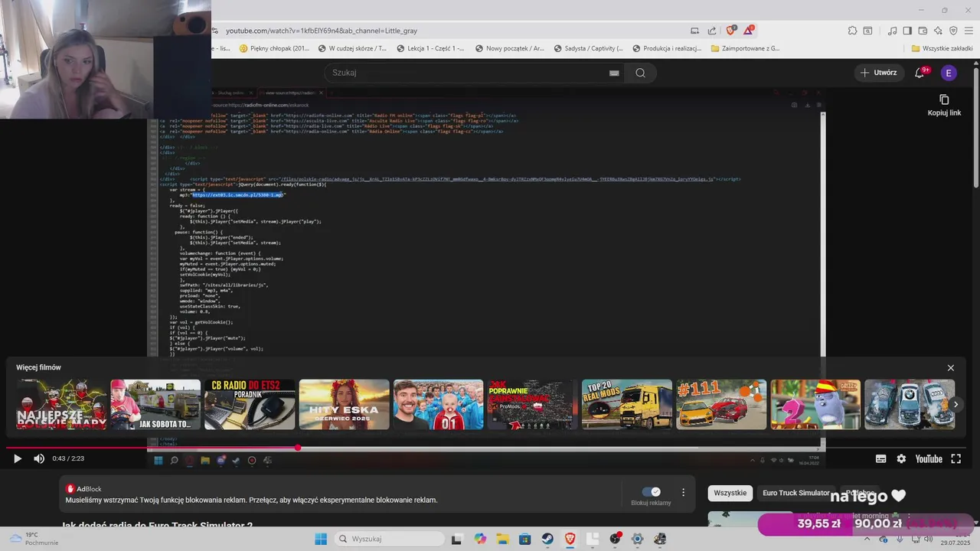
Task: Enter fullscreen mode in video player
Action: click(955, 458)
